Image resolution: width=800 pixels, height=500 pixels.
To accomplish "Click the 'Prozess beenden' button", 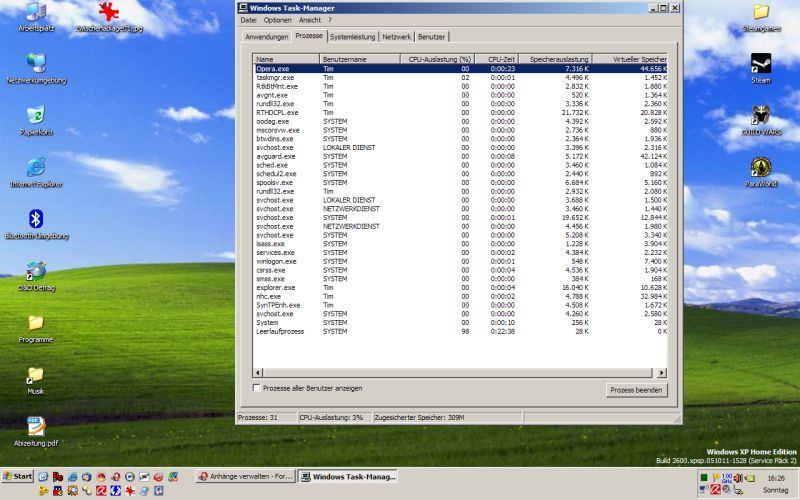I will [x=636, y=390].
